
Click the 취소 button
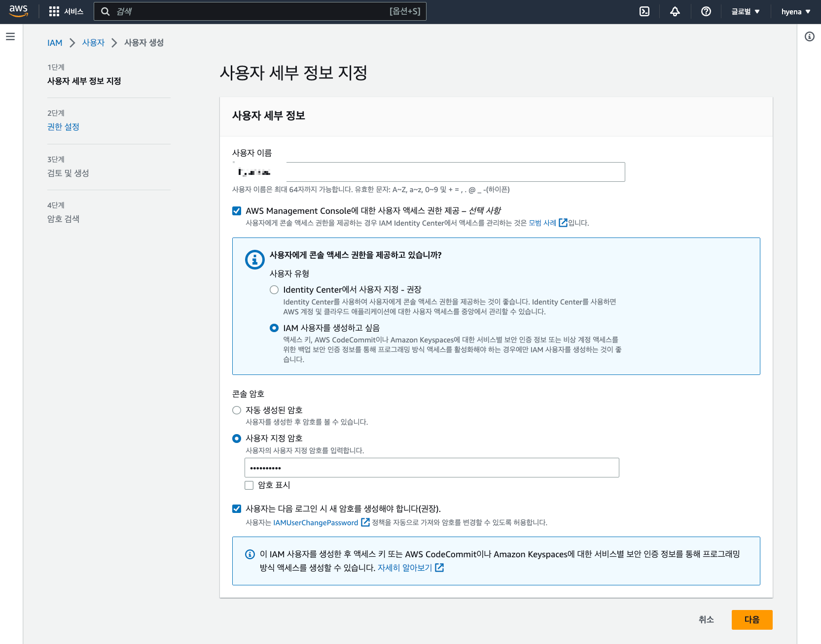pyautogui.click(x=706, y=619)
